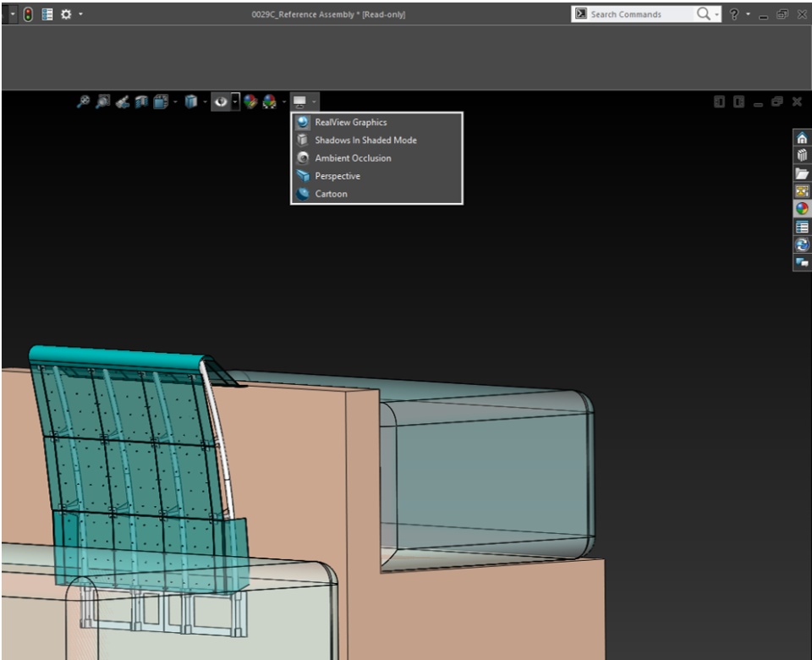Screen dimensions: 812x660
Task: Open SOLIDWORKS Resources home tab
Action: coord(802,138)
